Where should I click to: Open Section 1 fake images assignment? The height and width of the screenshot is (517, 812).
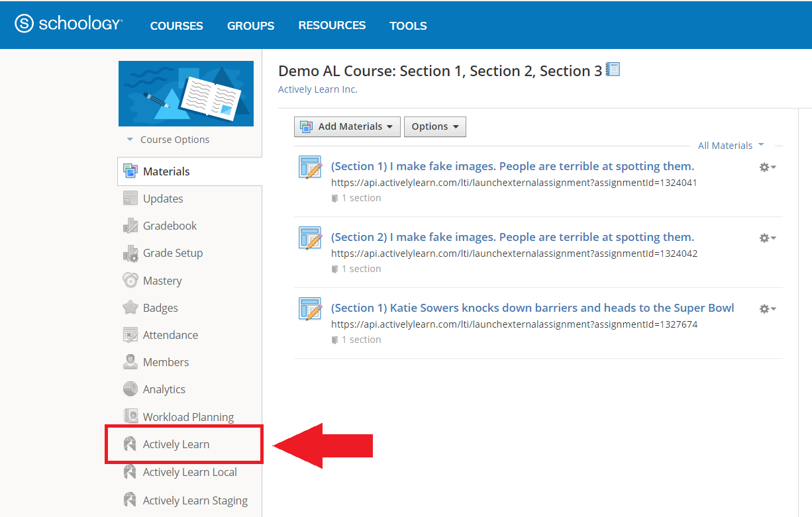click(513, 166)
